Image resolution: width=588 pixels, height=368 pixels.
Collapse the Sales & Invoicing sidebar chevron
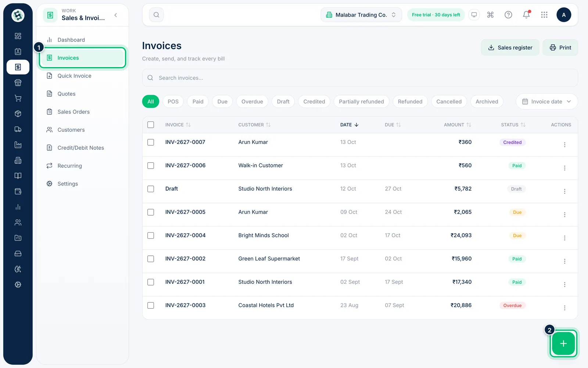click(116, 15)
